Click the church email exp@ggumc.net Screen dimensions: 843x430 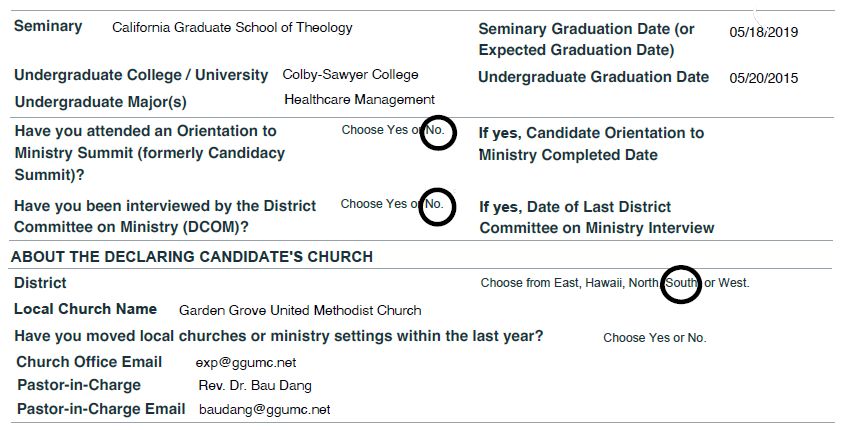246,363
